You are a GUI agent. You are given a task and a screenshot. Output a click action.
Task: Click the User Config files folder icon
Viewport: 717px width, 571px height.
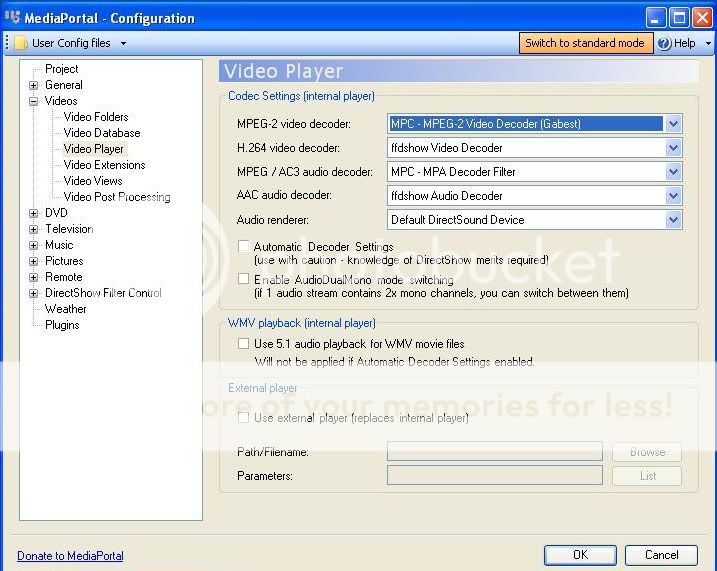tap(20, 43)
